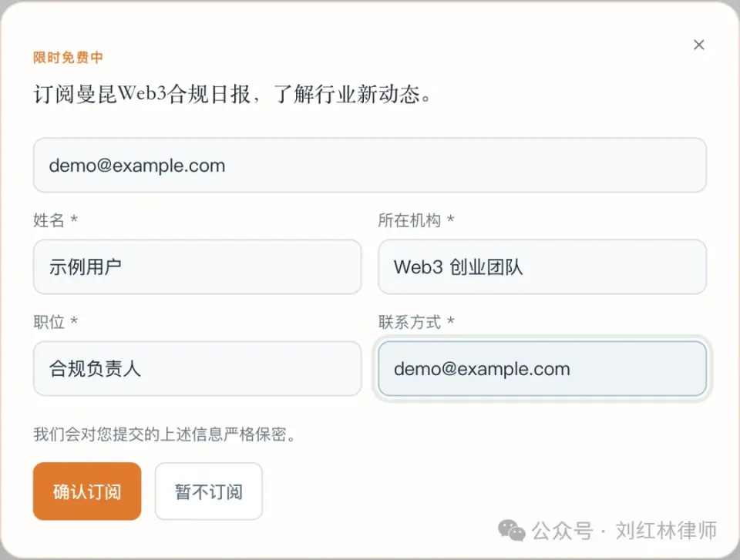Confirm with the orange 确认订阅 button
The image size is (740, 560).
[87, 491]
